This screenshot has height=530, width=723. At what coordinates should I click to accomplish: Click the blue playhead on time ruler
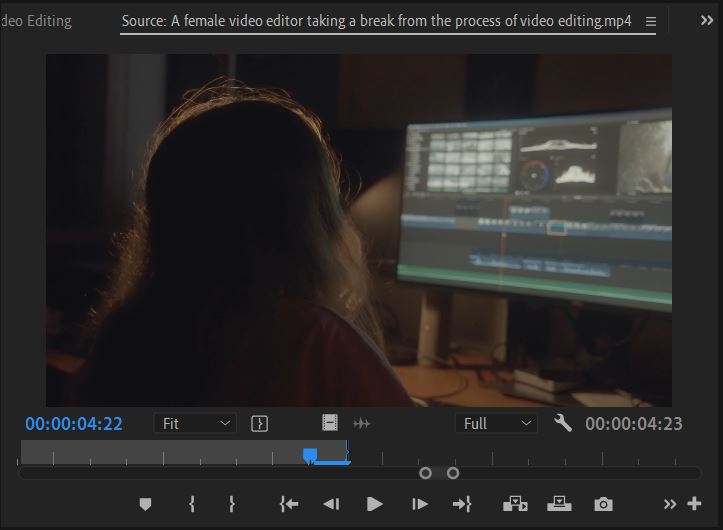[310, 455]
